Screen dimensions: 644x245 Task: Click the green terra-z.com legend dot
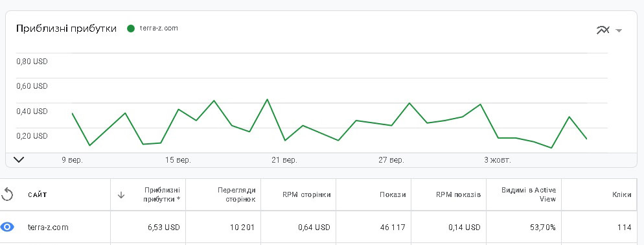pos(131,29)
